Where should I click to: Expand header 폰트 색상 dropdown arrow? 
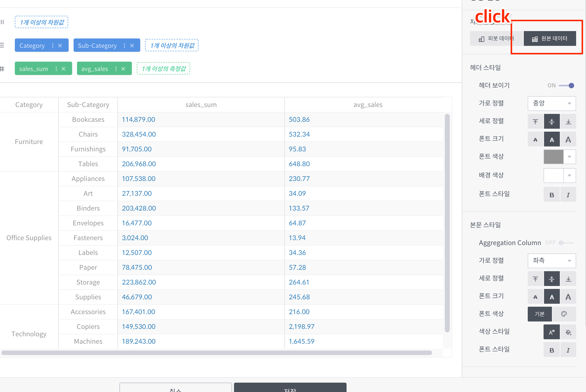(x=569, y=157)
